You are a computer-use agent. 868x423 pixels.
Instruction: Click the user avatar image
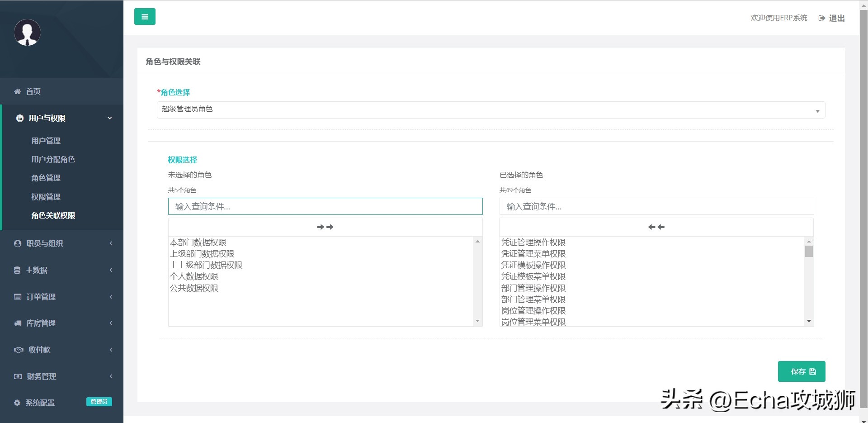coord(27,32)
